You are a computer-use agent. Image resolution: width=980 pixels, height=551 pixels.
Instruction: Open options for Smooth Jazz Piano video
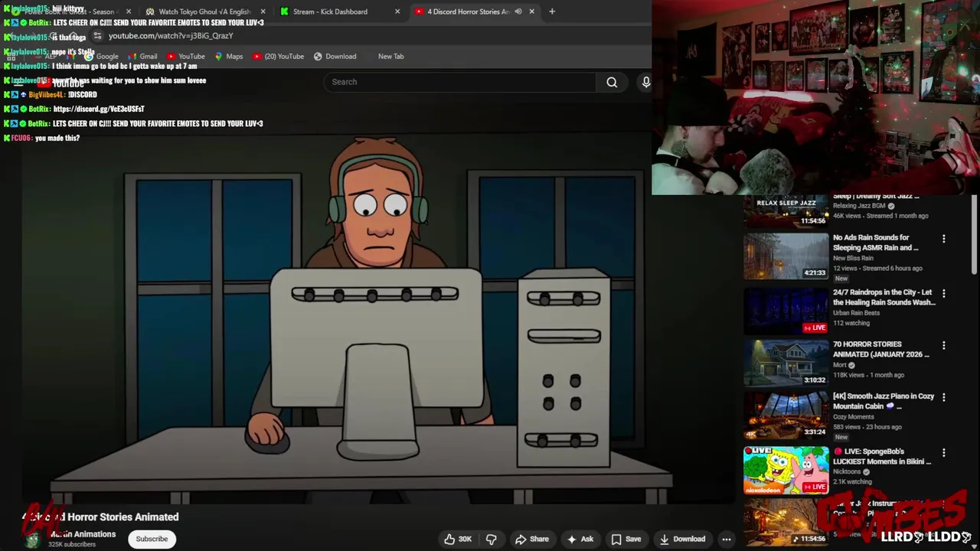coord(943,398)
